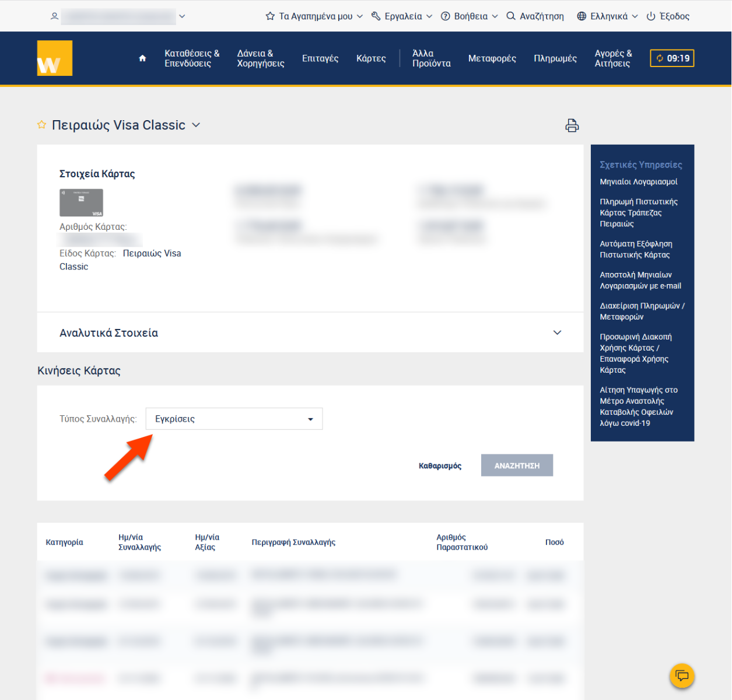The height and width of the screenshot is (700, 732).
Task: Click the wrench icon beside Εργαλεία
Action: (x=376, y=16)
